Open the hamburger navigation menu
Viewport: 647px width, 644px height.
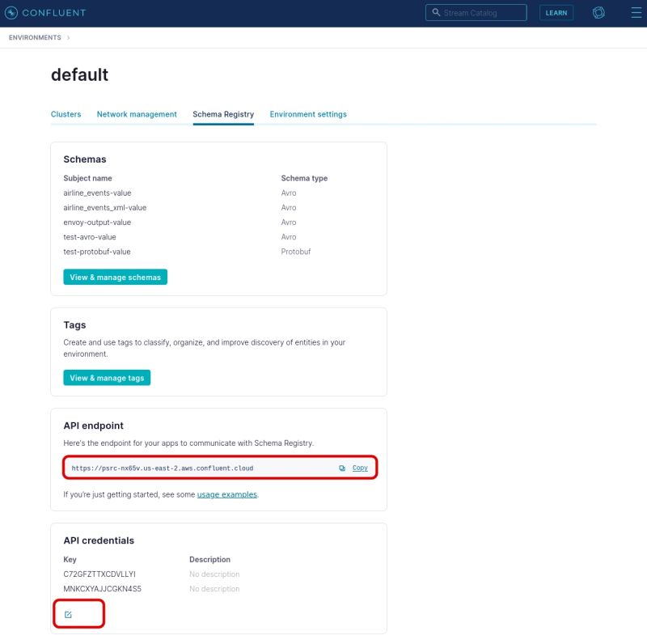coord(635,12)
